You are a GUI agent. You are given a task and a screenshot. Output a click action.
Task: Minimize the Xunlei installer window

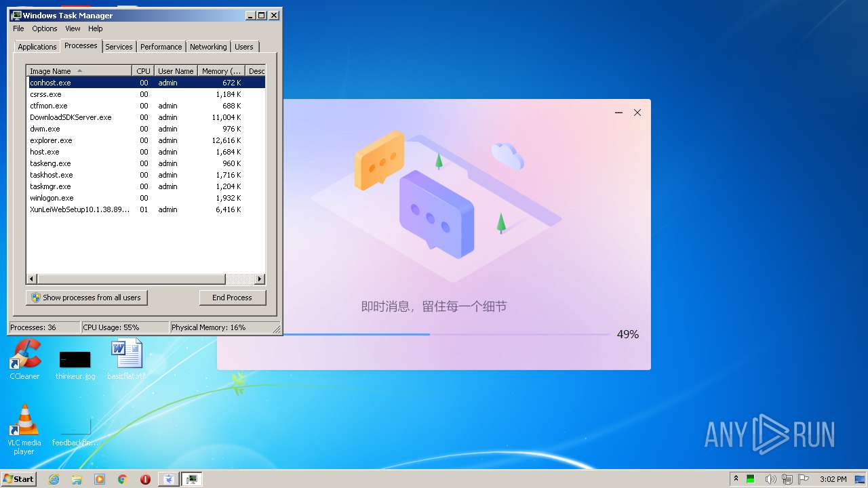tap(618, 113)
